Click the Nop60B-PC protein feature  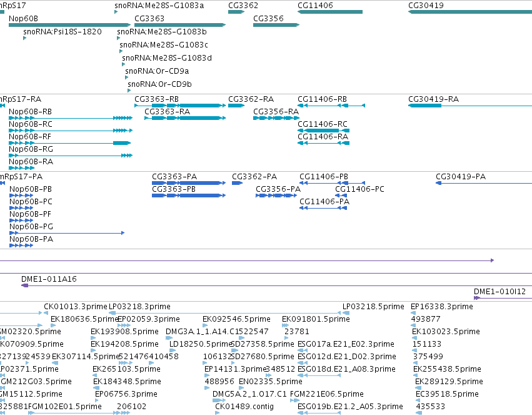click(21, 208)
